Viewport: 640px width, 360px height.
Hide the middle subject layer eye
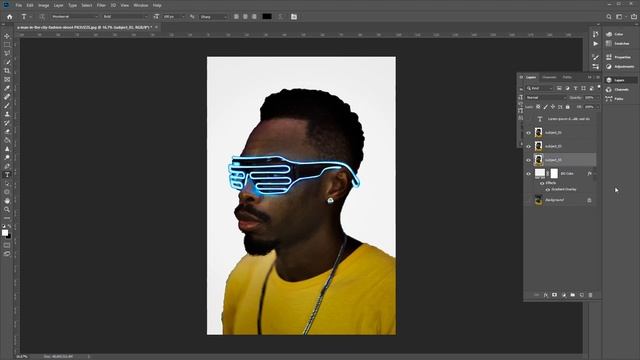[x=529, y=147]
